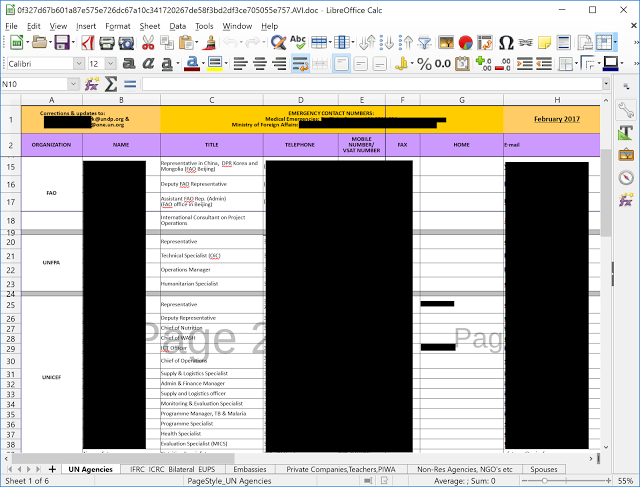Format as percent icon
The image size is (640, 487).
[424, 64]
